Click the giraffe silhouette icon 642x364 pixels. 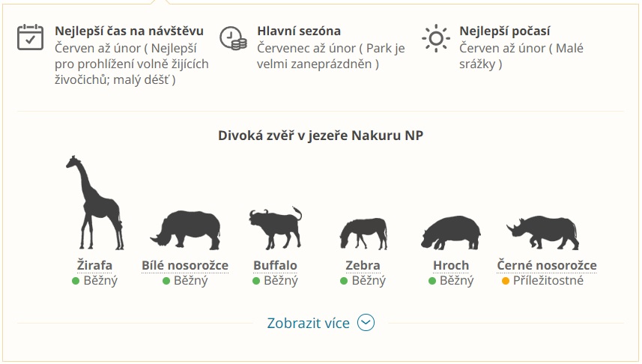pyautogui.click(x=94, y=203)
